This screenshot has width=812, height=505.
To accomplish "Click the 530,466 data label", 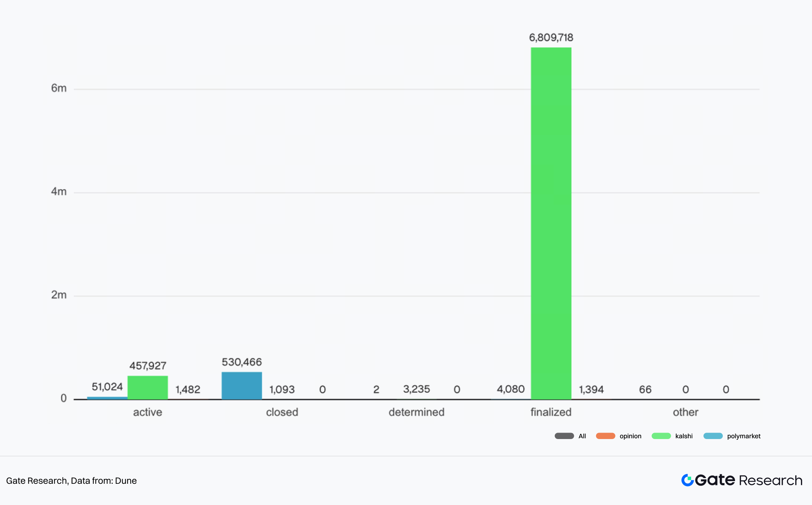I will 242,362.
